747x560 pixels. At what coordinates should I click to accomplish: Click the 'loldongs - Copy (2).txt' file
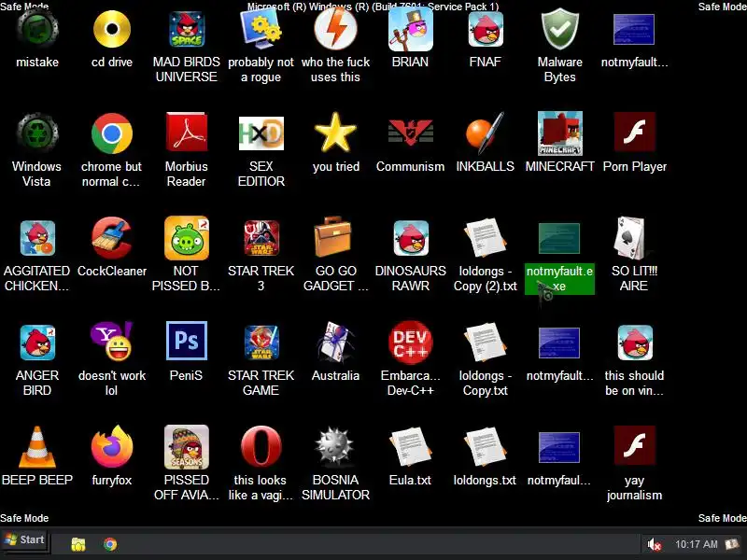tap(486, 238)
